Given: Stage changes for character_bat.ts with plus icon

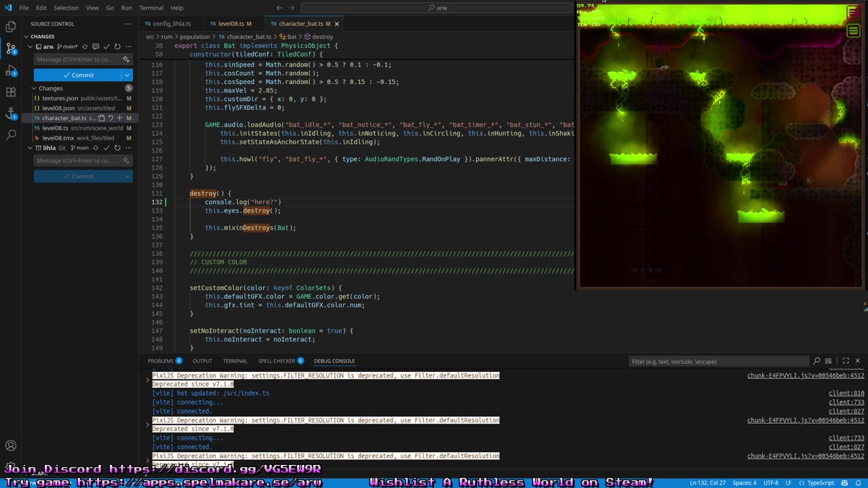Looking at the screenshot, I should point(119,118).
